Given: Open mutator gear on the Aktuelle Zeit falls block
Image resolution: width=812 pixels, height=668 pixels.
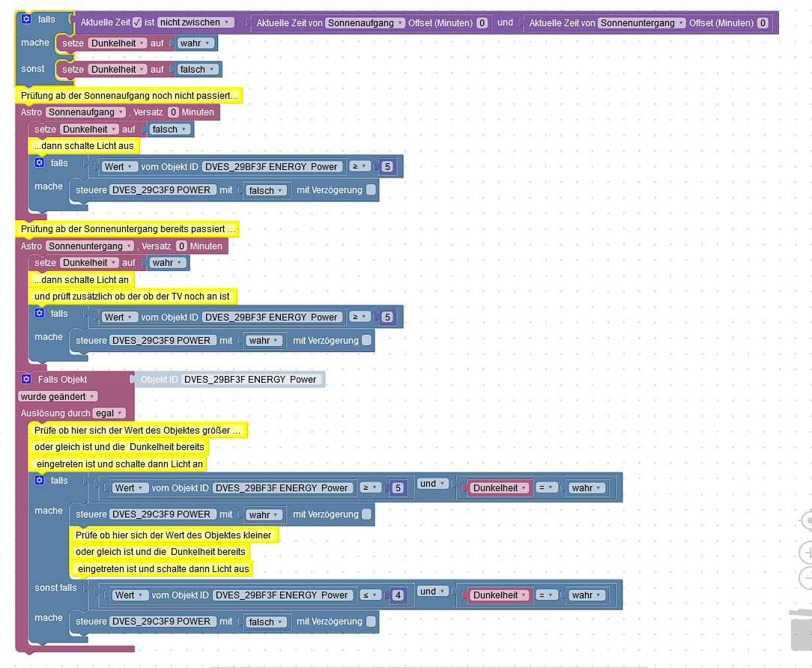Looking at the screenshot, I should pyautogui.click(x=26, y=19).
